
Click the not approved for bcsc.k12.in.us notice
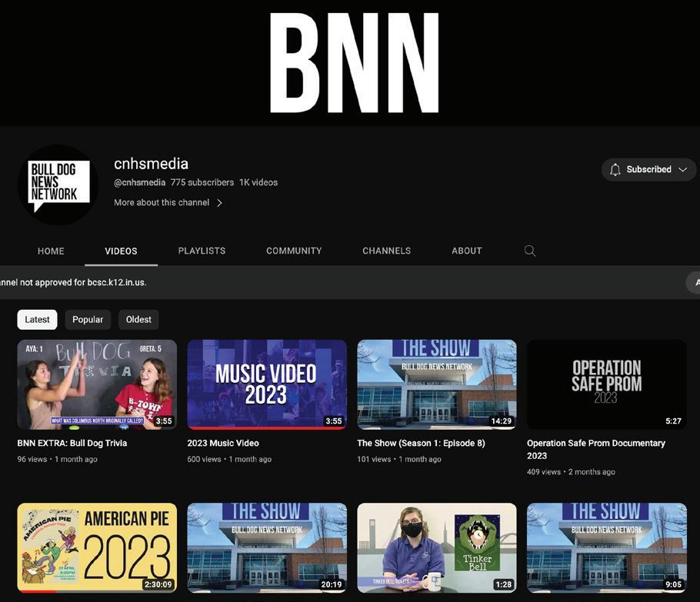coord(73,282)
